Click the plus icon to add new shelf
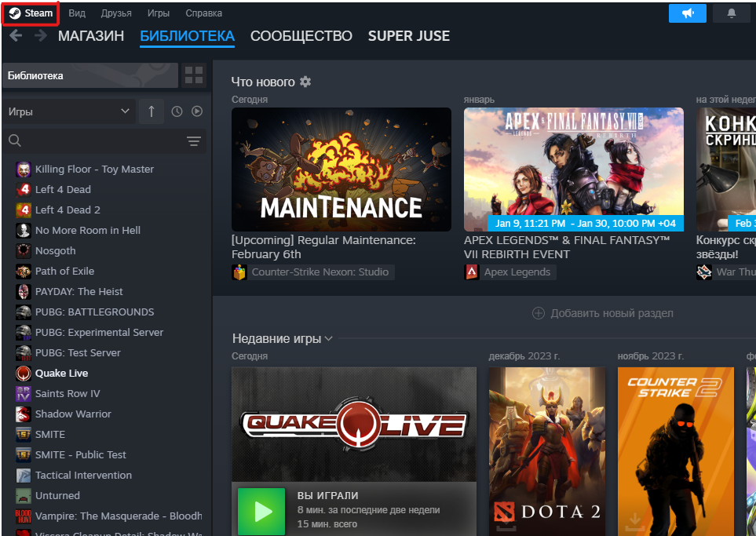Viewport: 756px width, 536px height. [538, 313]
